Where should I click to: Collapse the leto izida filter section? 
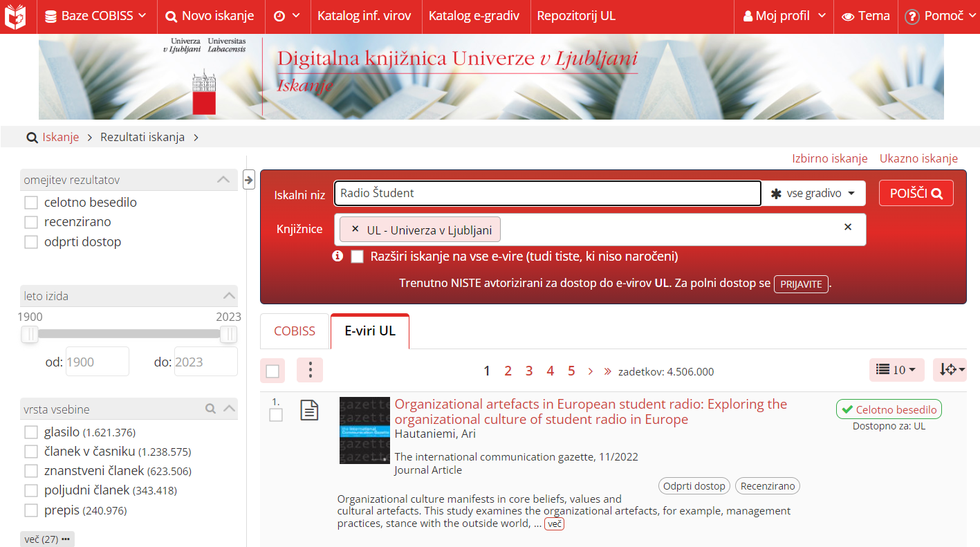(x=229, y=296)
